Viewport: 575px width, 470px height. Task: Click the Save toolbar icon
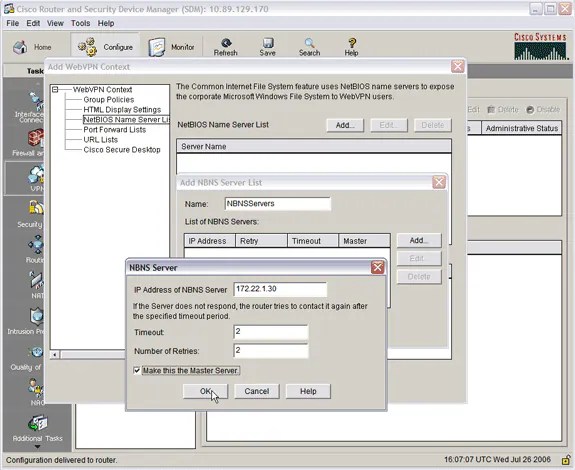point(268,43)
